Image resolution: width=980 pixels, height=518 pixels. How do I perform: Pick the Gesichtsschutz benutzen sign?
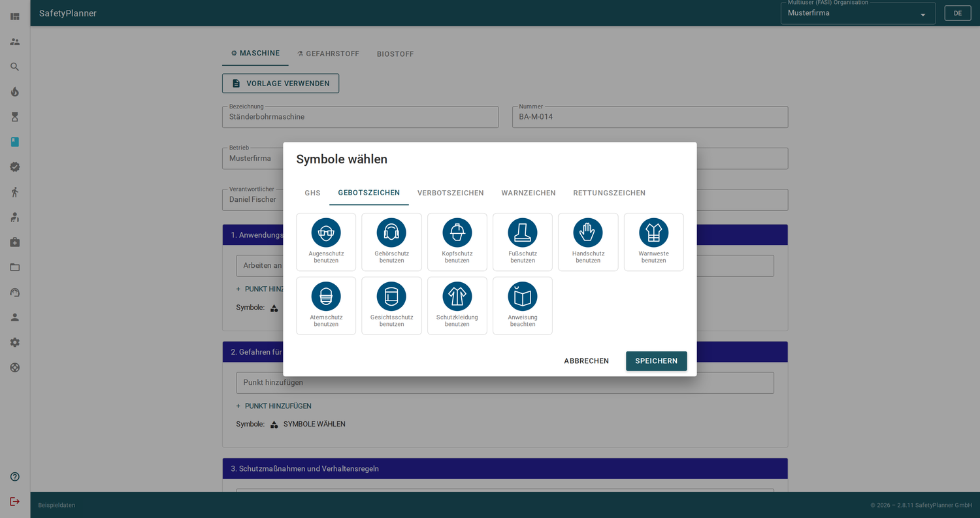[391, 306]
